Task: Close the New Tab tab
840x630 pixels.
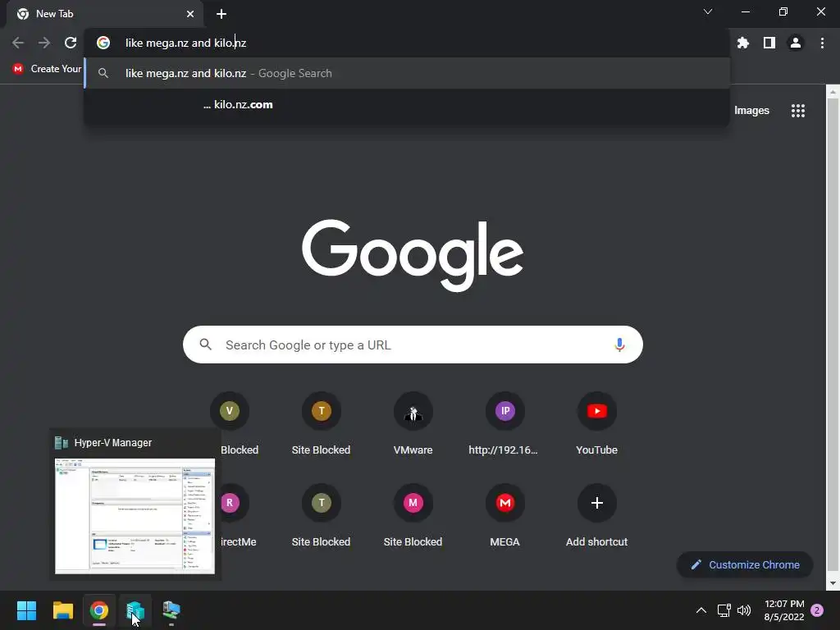Action: 190,14
